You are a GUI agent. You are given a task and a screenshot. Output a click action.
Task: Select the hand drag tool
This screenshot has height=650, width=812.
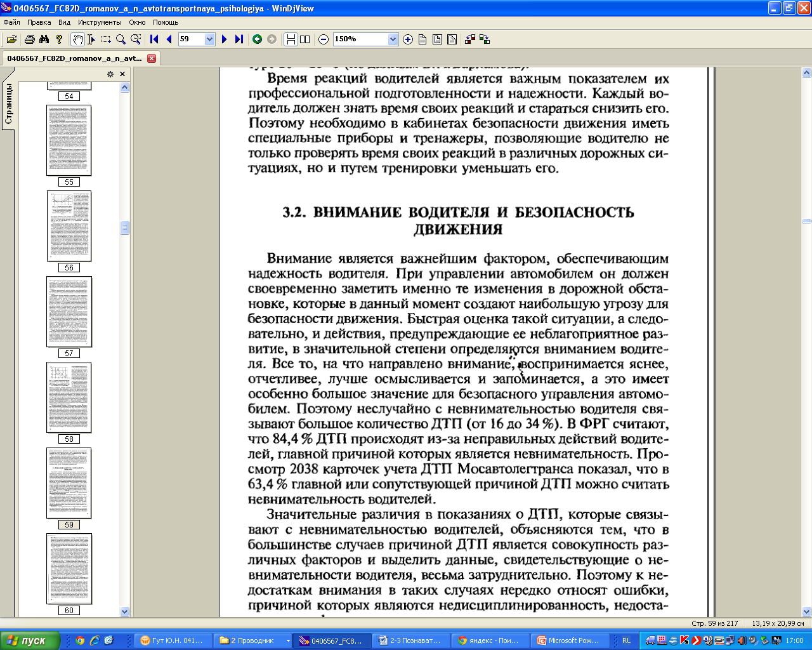77,39
